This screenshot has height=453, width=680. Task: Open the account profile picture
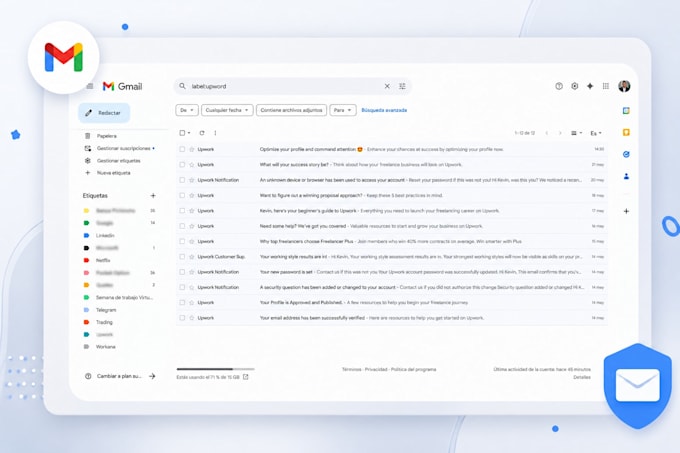click(624, 86)
